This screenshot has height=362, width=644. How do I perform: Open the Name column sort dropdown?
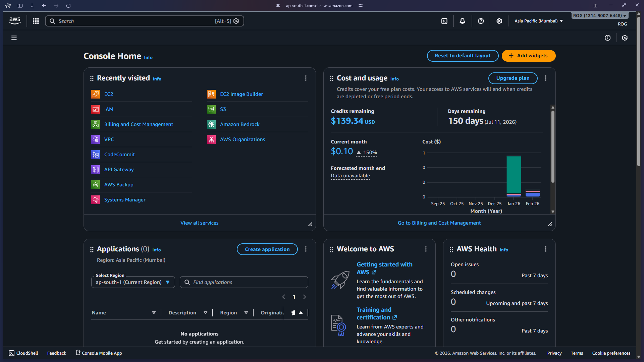(x=154, y=312)
